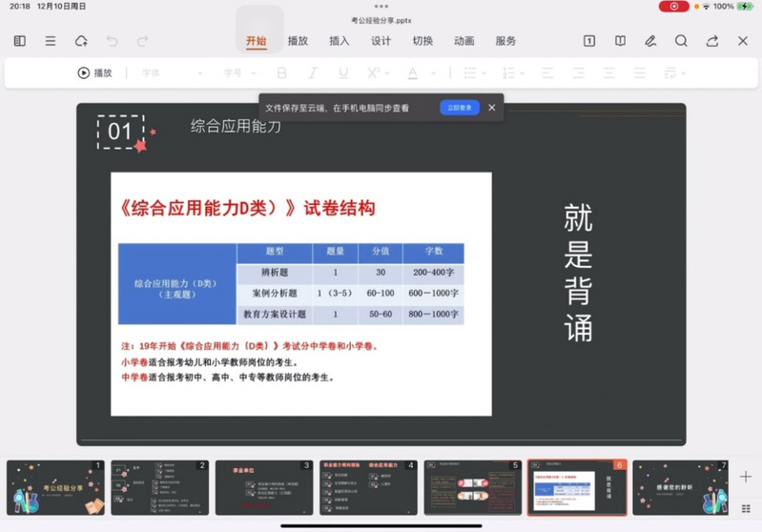Switch to the 插入 tab
This screenshot has width=762, height=532.
339,41
